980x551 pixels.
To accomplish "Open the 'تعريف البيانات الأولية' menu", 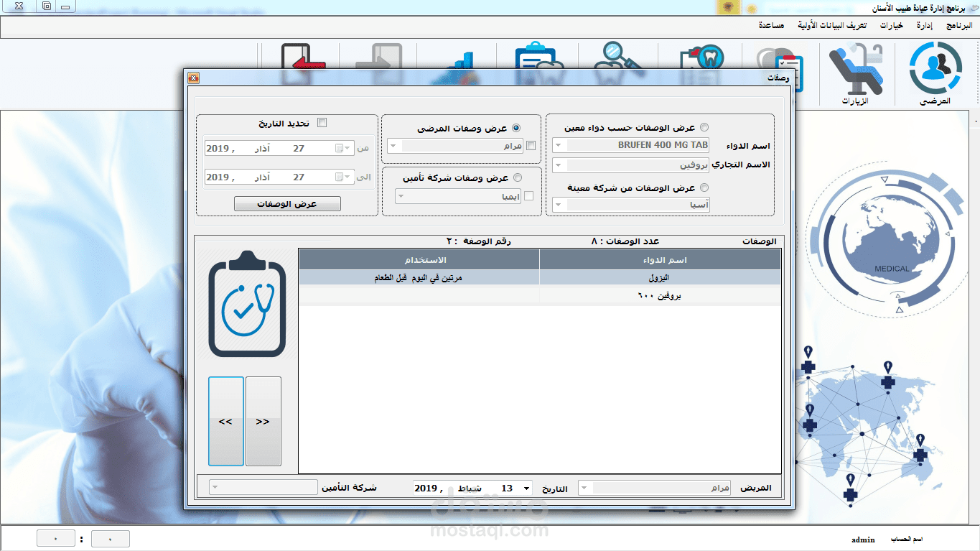I will point(833,26).
